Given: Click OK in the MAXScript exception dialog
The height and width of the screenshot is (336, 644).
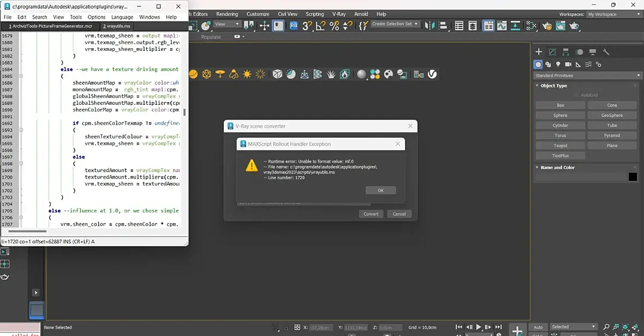Looking at the screenshot, I should pos(380,190).
